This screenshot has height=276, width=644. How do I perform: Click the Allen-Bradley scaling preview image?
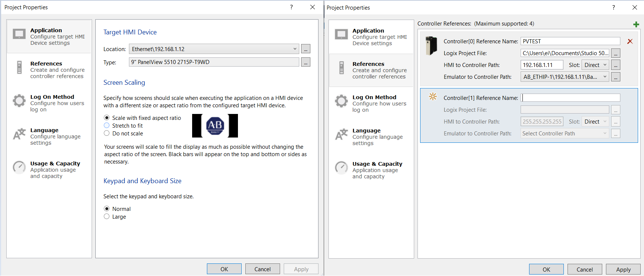215,126
